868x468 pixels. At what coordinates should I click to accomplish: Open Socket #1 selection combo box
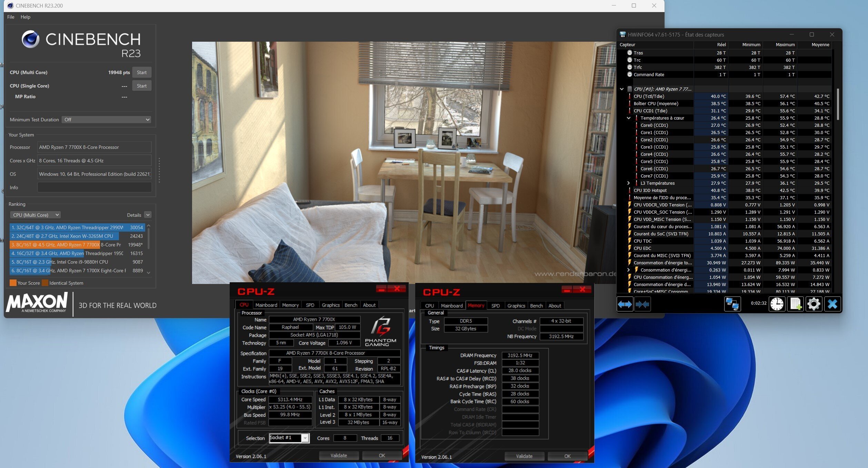click(289, 438)
